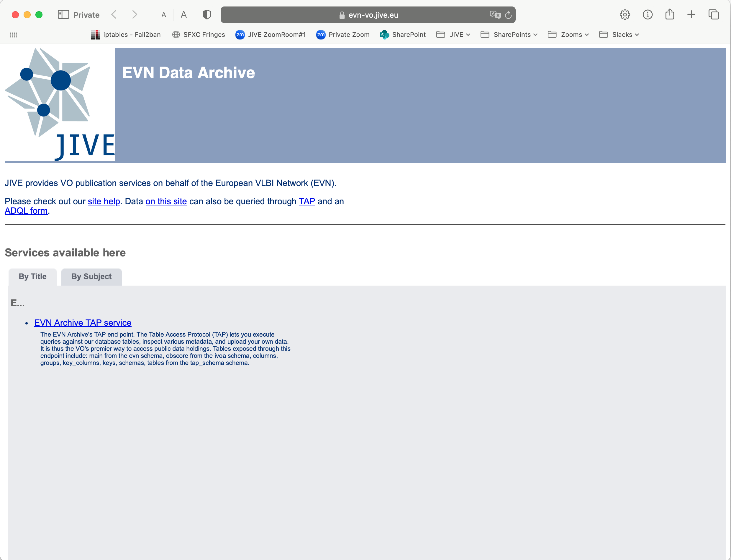Increase text size with large A
Image resolution: width=731 pixels, height=560 pixels.
click(x=183, y=15)
